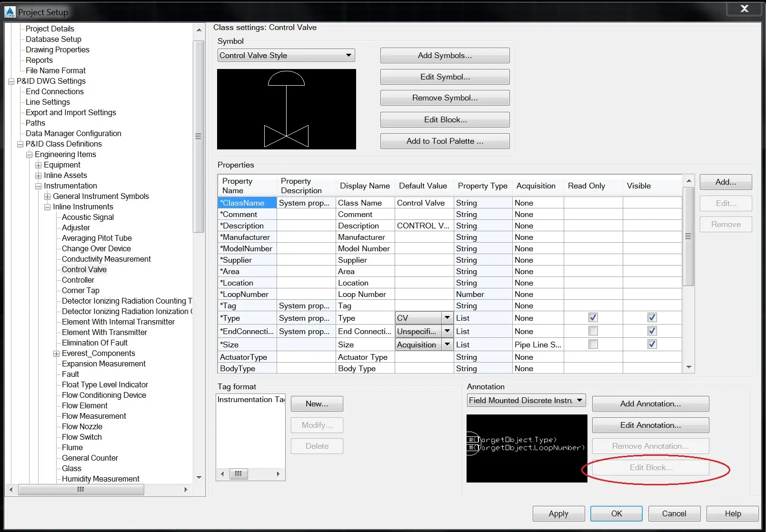The height and width of the screenshot is (532, 766).
Task: Open the Acquisition size default dropdown
Action: pyautogui.click(x=447, y=345)
